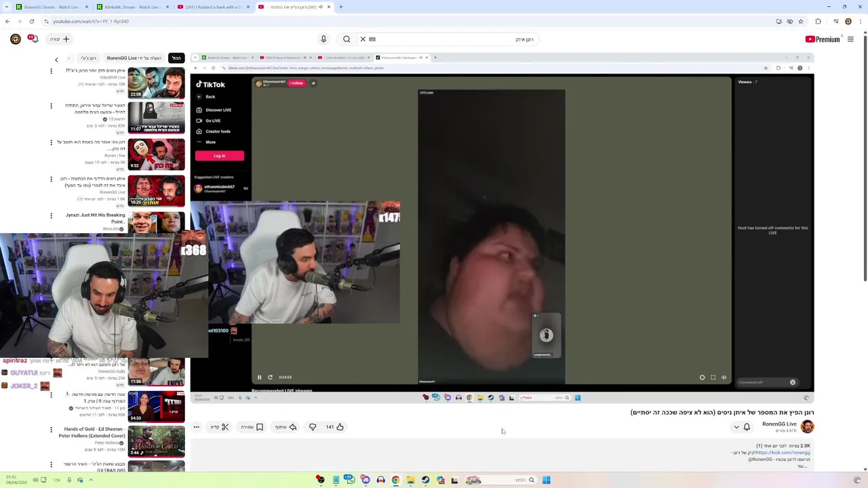Open suggested video thumbnail with 10:25 duration
The image size is (868, 488).
click(156, 190)
